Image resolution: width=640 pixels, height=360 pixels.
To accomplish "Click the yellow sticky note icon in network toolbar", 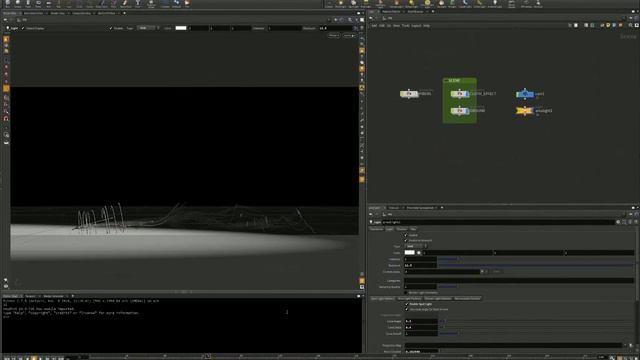I will 608,25.
